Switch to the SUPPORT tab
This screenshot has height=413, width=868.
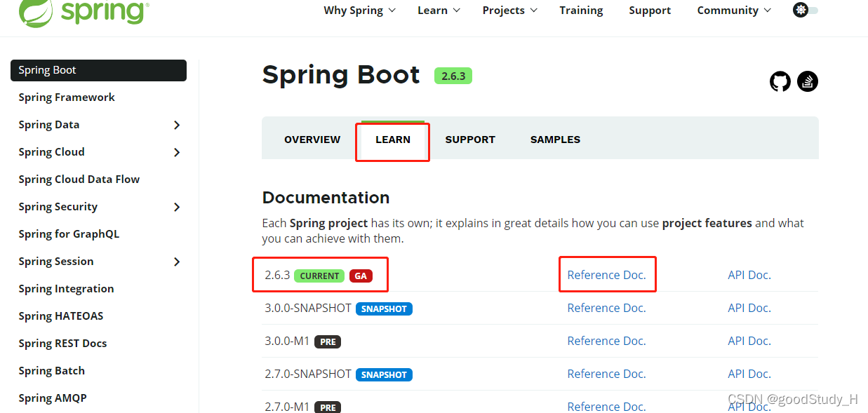(470, 140)
